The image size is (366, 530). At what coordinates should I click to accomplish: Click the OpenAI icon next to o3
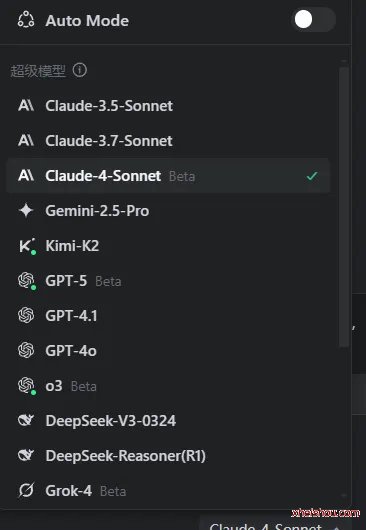click(27, 386)
